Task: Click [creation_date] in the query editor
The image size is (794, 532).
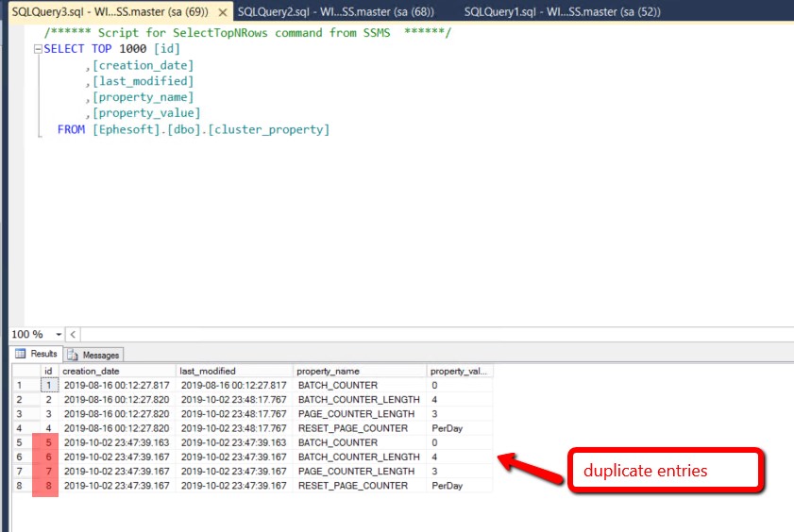Action: (144, 65)
